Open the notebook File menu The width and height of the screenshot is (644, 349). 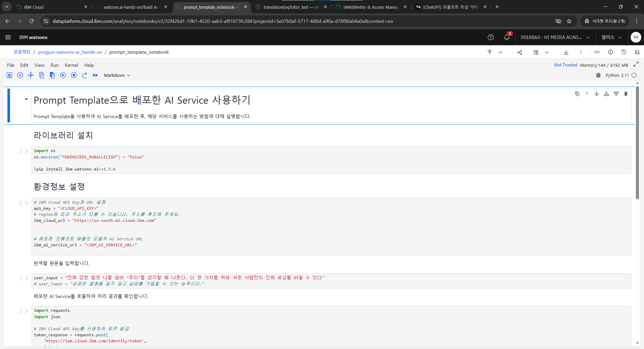pos(11,65)
